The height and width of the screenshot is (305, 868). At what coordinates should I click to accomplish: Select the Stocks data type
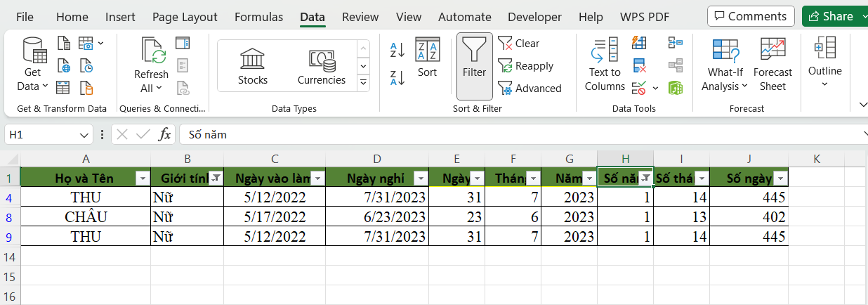pyautogui.click(x=253, y=66)
